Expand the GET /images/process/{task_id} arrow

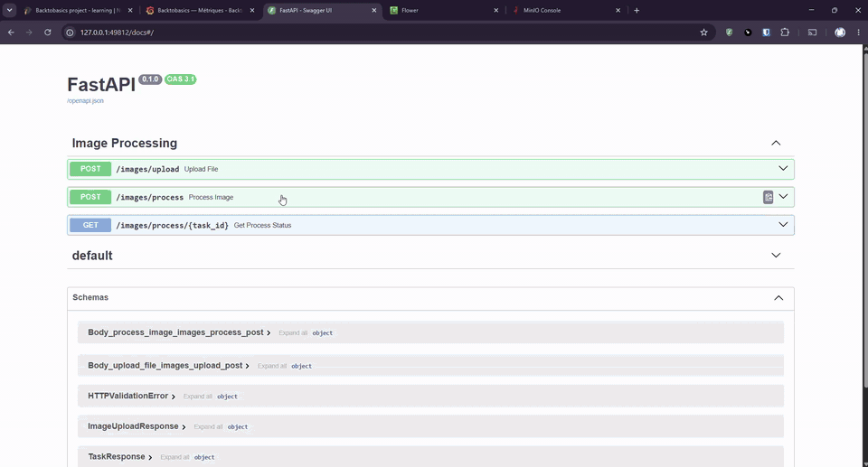(x=783, y=225)
